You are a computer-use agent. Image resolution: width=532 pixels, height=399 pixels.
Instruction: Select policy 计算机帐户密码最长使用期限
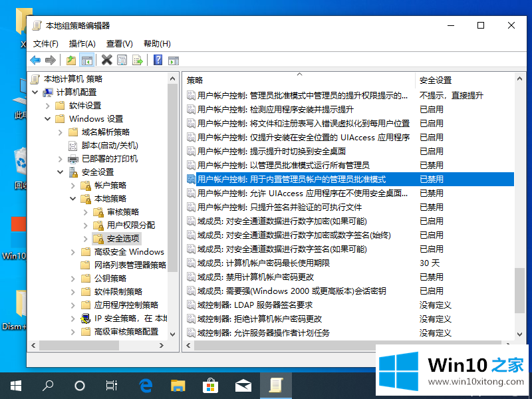pos(263,263)
